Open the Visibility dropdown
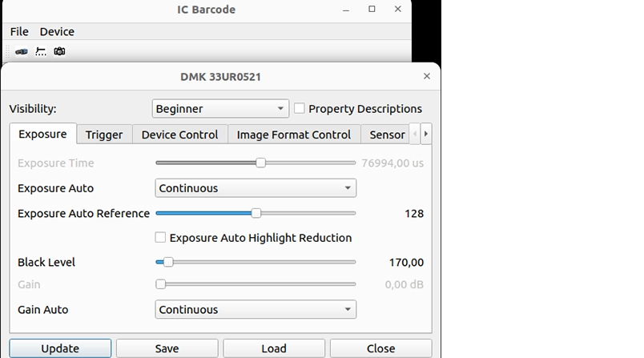 [220, 108]
